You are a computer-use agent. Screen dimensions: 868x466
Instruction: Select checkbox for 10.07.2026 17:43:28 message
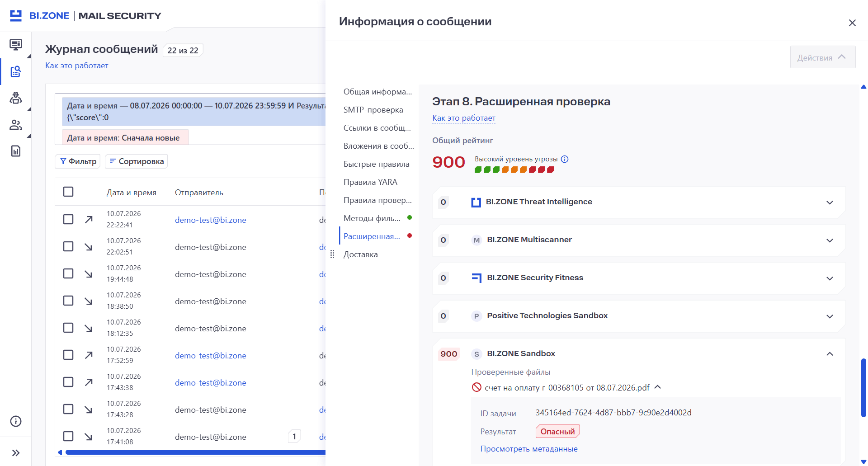coord(68,409)
